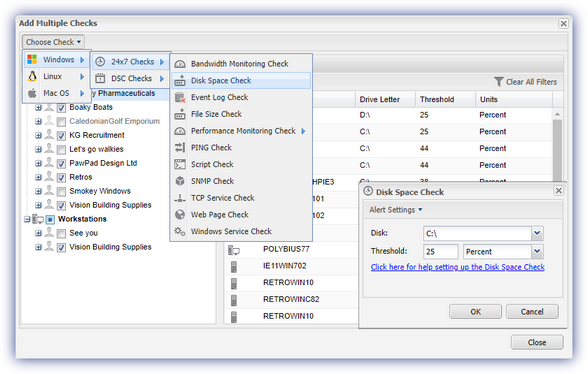Open the Disk drive letter dropdown arrow
Screen dimensions: 588x374
(537, 233)
